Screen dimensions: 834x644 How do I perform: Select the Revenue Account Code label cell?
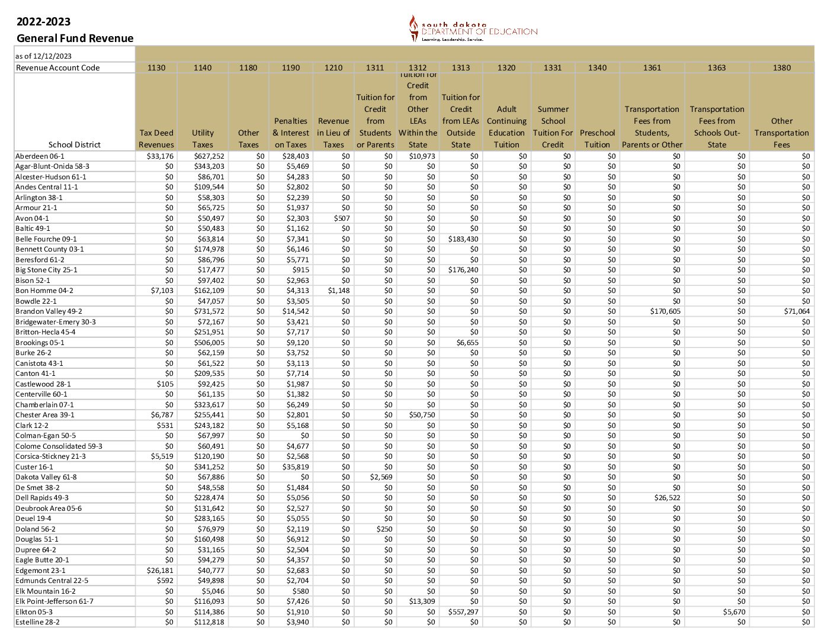click(57, 67)
